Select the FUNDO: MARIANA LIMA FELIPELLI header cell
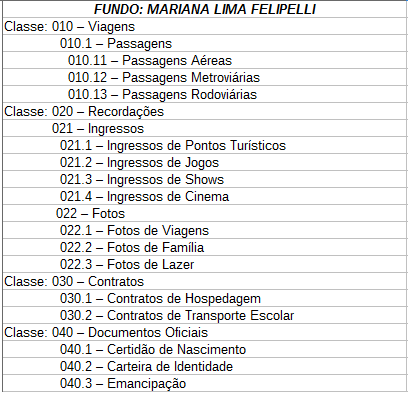This screenshot has height=394, width=409. [205, 9]
